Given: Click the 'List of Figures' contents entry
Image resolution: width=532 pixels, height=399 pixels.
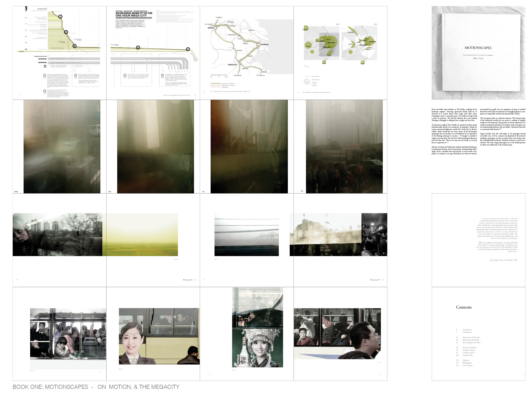Looking at the screenshot, I should [467, 365].
